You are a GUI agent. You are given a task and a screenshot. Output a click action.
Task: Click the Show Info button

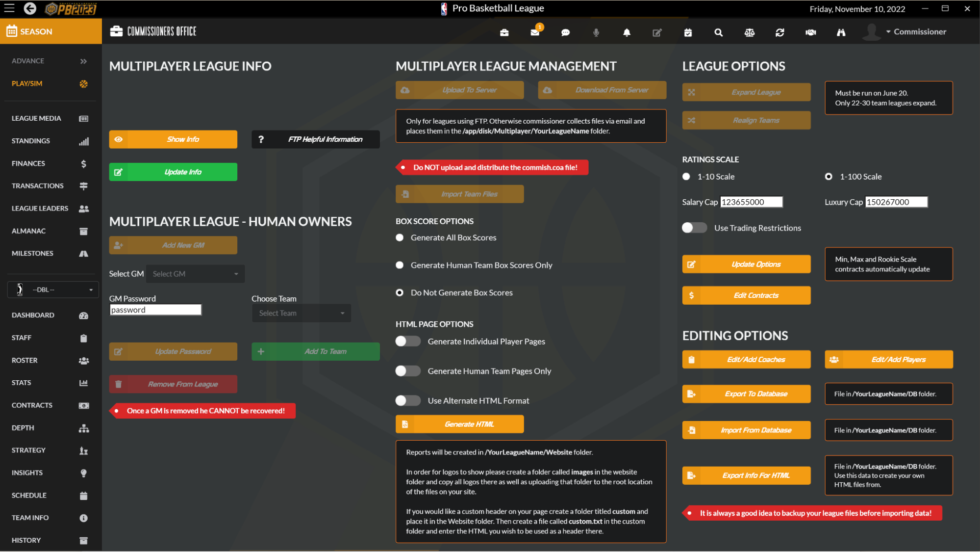click(x=173, y=139)
